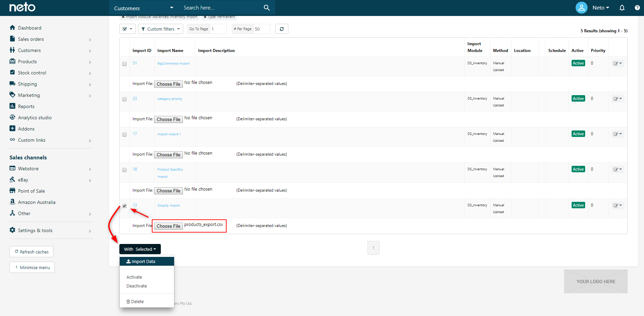Open the select-all checkbox dropdown
The height and width of the screenshot is (316, 644).
(x=128, y=29)
